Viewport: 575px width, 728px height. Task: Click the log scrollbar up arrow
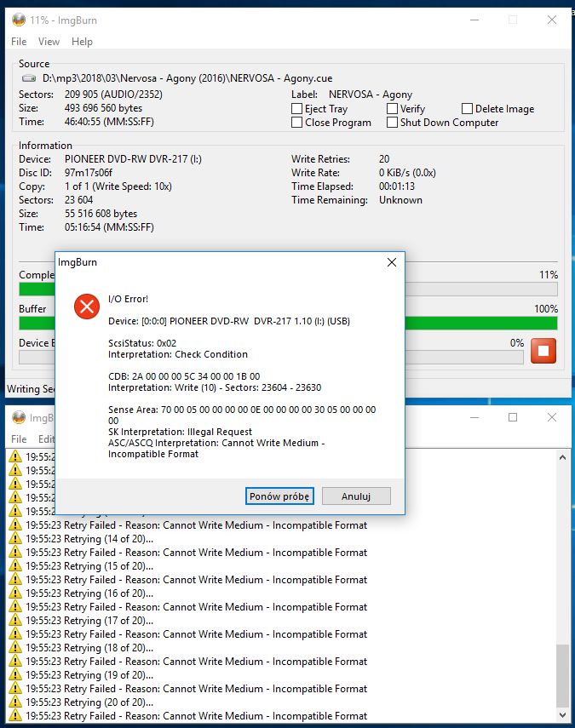point(562,457)
